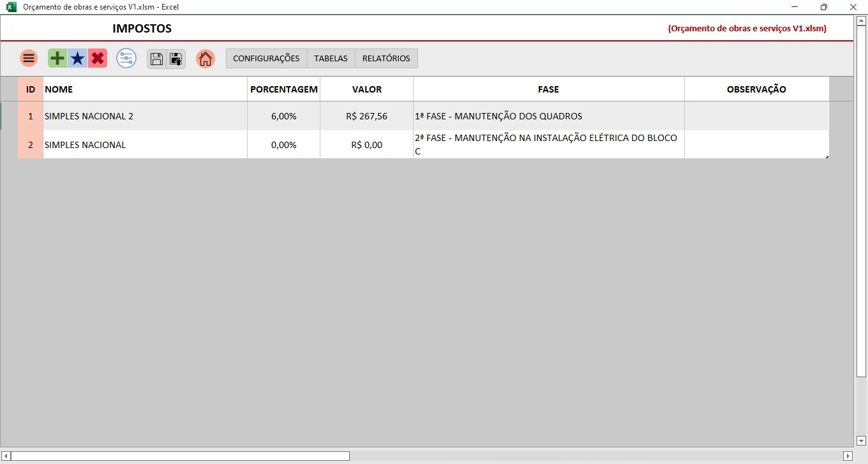The image size is (868, 464).
Task: Click the blue star icon
Action: point(77,58)
